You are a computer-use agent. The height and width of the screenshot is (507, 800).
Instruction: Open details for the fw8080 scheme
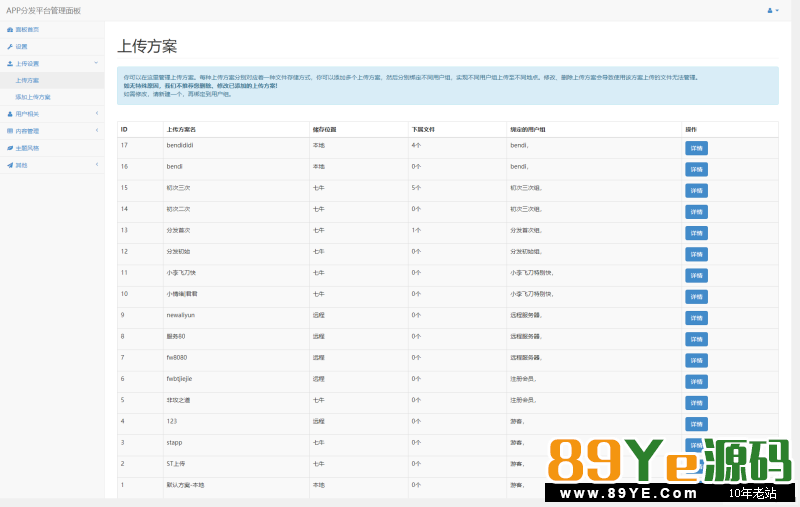coord(696,361)
